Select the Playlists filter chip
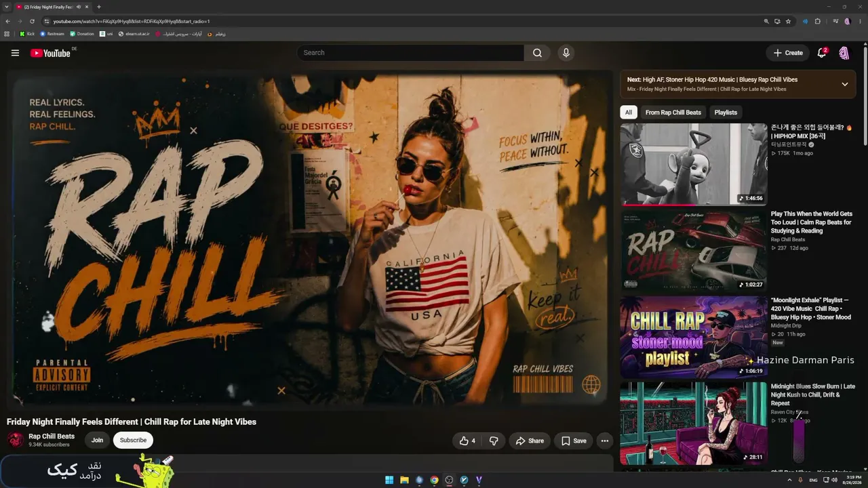The height and width of the screenshot is (488, 868). (x=726, y=113)
